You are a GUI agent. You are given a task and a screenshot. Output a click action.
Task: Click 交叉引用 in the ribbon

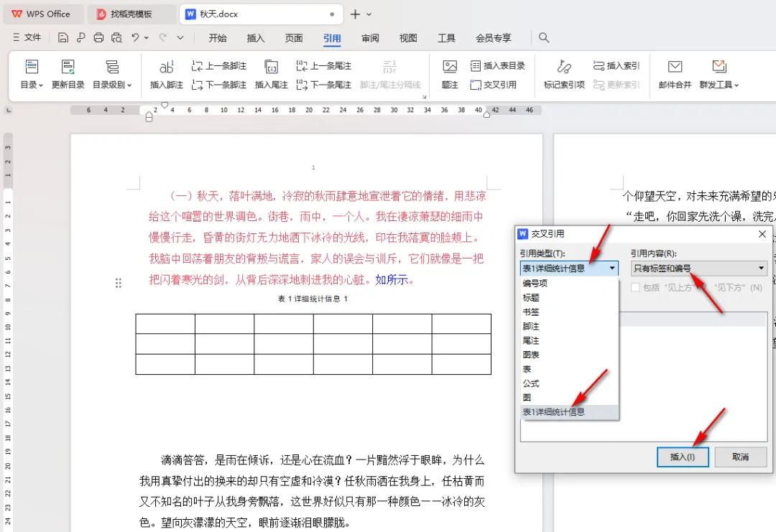click(493, 85)
